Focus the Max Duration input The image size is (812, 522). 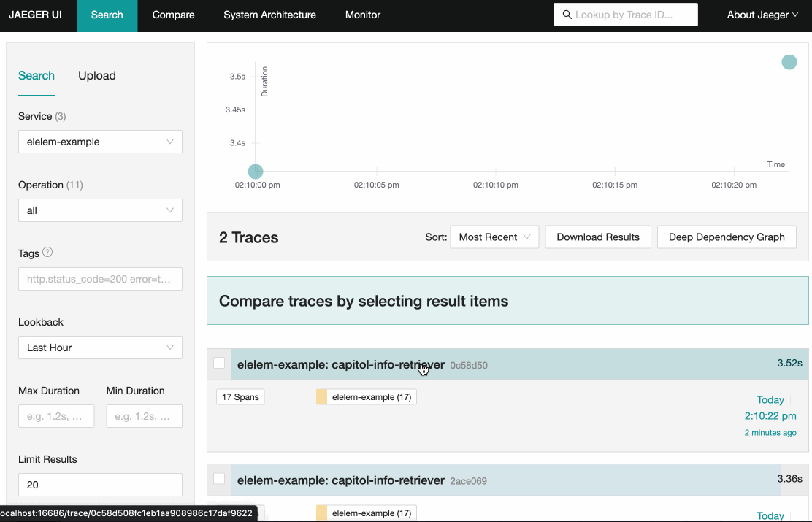[x=56, y=416]
